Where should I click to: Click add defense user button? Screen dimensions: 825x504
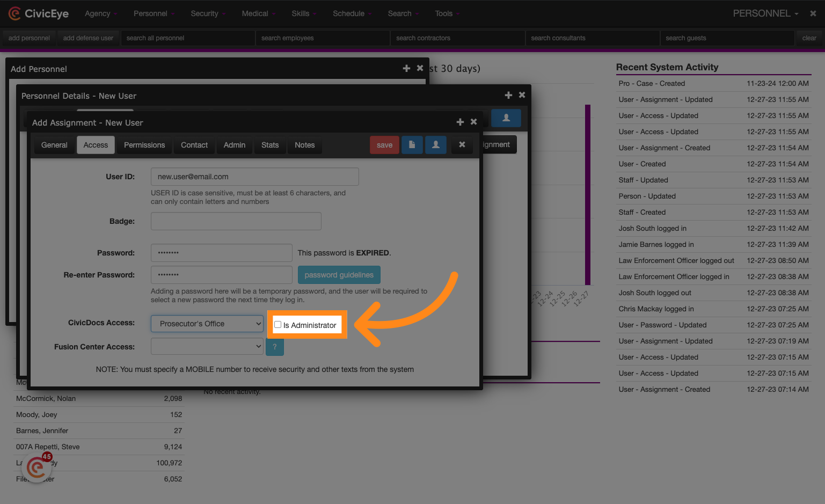click(x=88, y=38)
